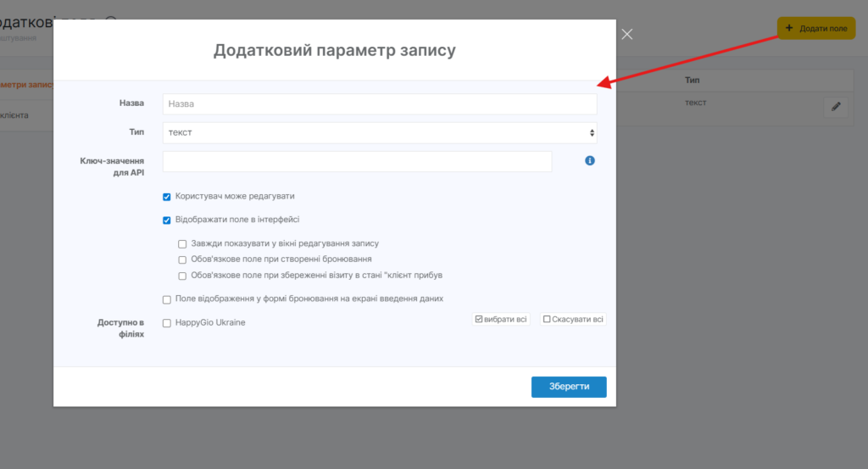Check 'Обов'язкове поле при створенні бронювання'
The height and width of the screenshot is (469, 868).
(182, 260)
